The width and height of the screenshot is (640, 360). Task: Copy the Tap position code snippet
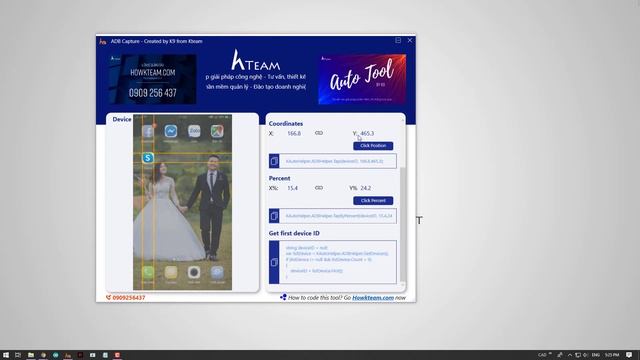coord(274,161)
